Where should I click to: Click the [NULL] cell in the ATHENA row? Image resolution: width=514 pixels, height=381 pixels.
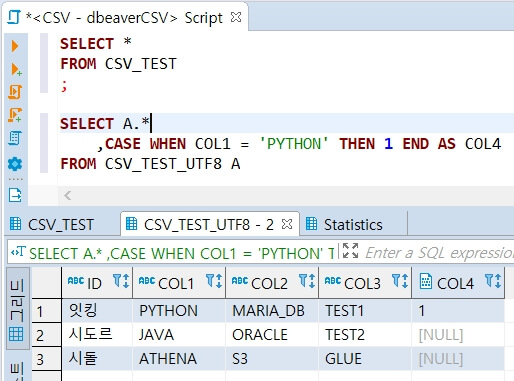coord(458,359)
